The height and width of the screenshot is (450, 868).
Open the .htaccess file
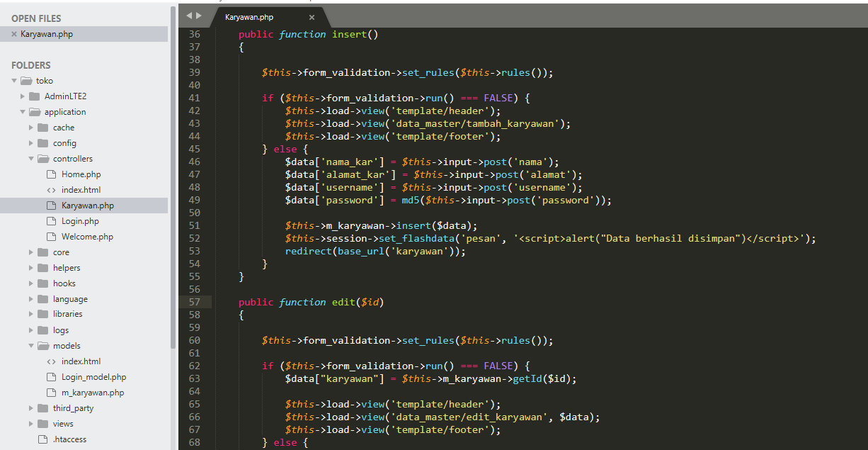[69, 439]
